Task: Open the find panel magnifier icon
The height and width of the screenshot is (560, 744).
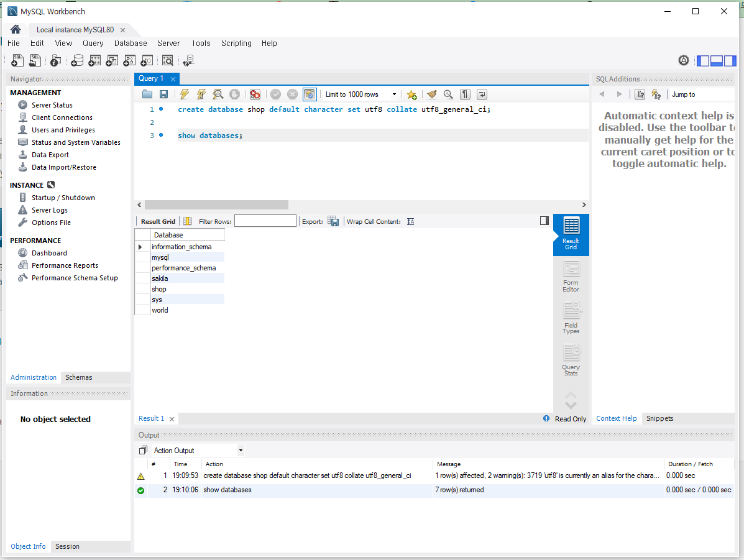Action: click(x=448, y=94)
